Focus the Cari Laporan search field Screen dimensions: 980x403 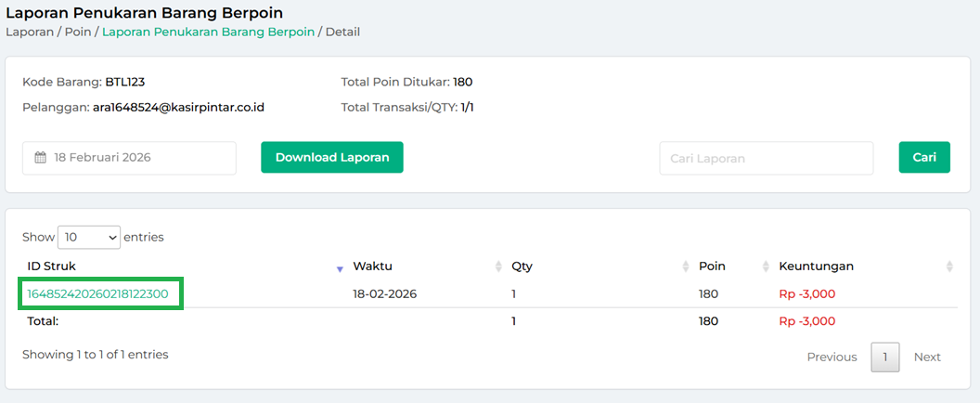[x=766, y=158]
